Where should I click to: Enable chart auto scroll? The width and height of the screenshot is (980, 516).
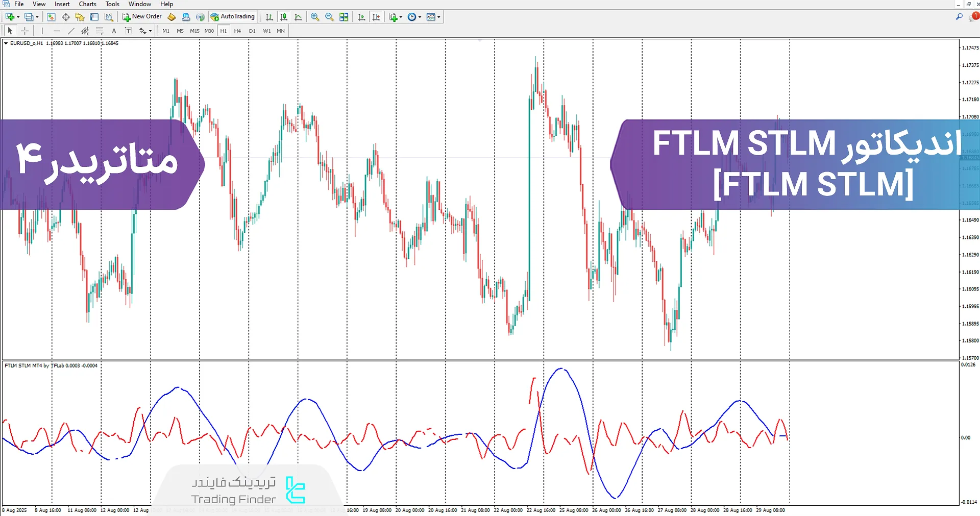361,16
